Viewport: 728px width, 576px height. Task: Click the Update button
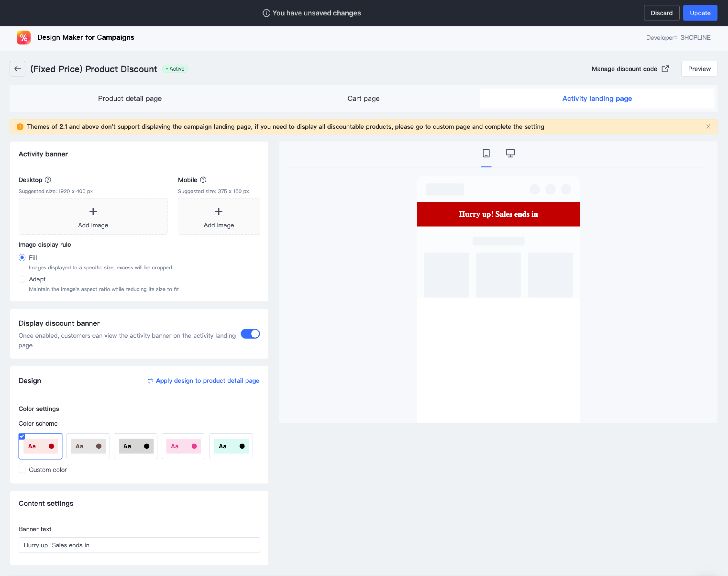(x=700, y=13)
